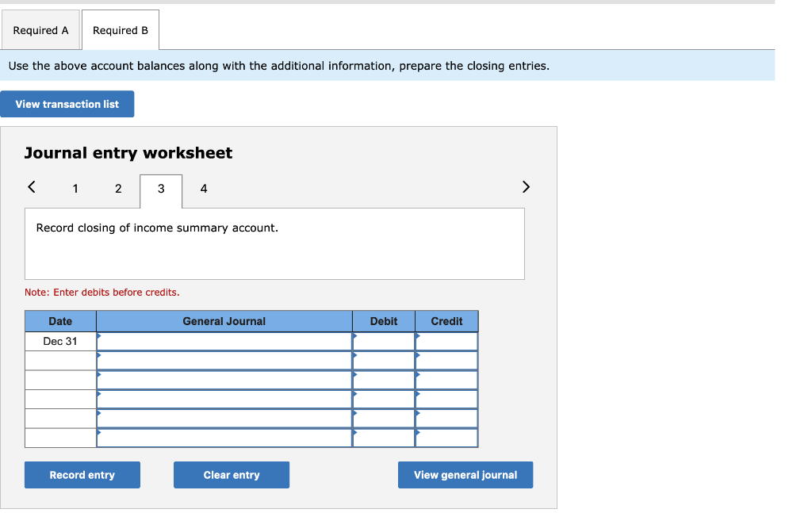Navigate to journal entry 1
The image size is (812, 513).
[x=75, y=189]
